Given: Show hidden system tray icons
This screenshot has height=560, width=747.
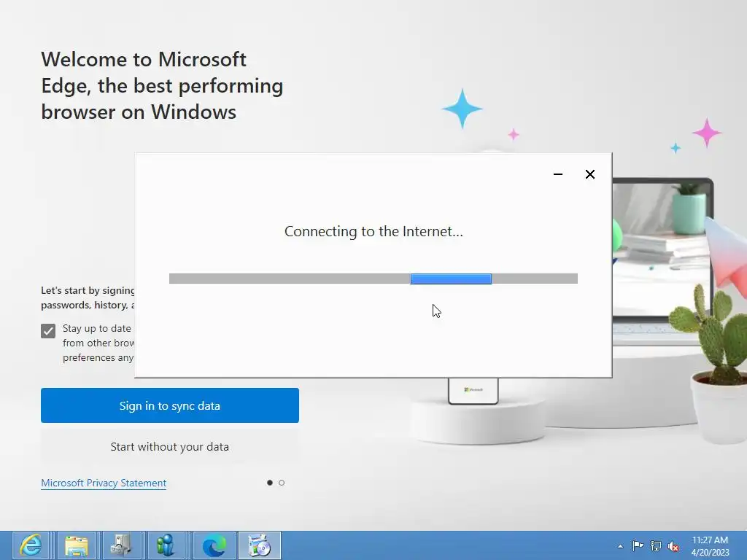Looking at the screenshot, I should [x=620, y=546].
